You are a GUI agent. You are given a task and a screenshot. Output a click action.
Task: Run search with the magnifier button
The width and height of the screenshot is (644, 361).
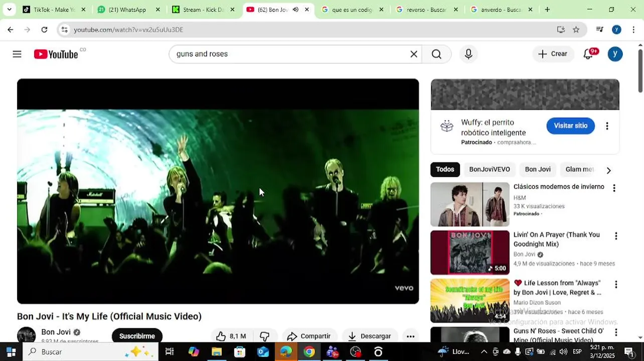436,54
